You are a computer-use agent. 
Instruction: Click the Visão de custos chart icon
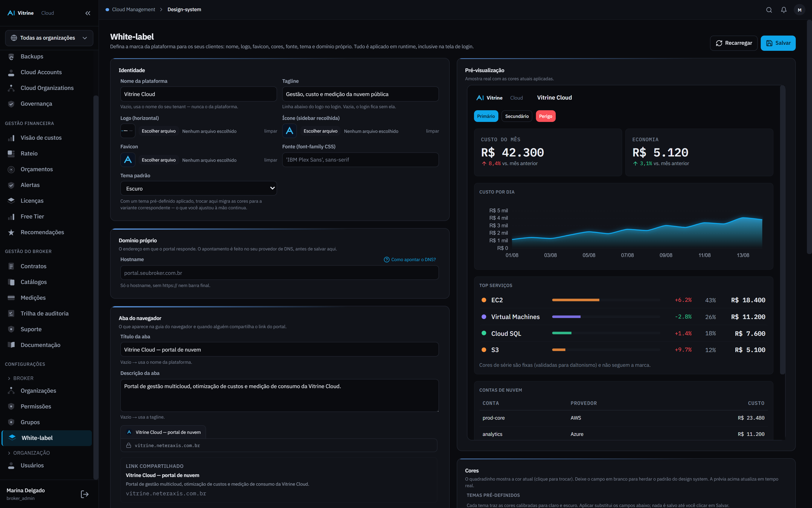tap(11, 138)
